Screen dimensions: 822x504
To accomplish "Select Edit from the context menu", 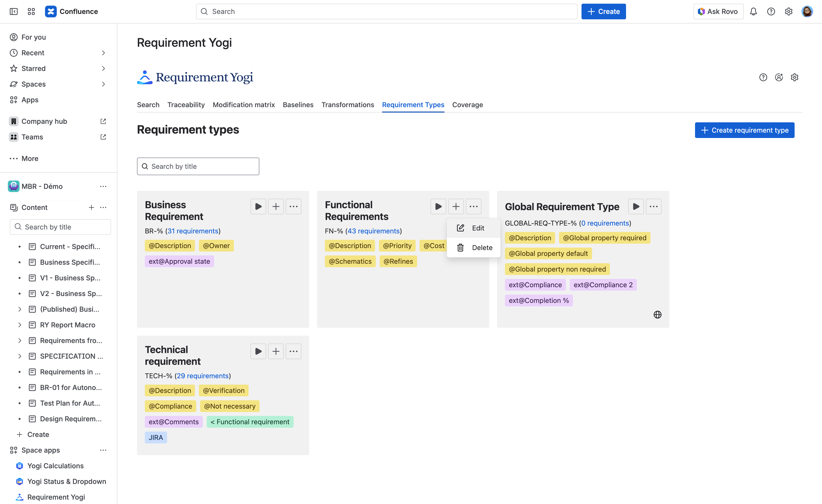I will pyautogui.click(x=478, y=228).
